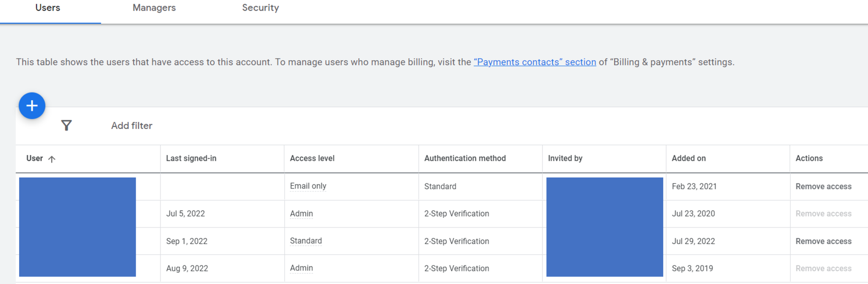Open the "Payments contacts" section link
Screen dimensions: 868x284
534,62
